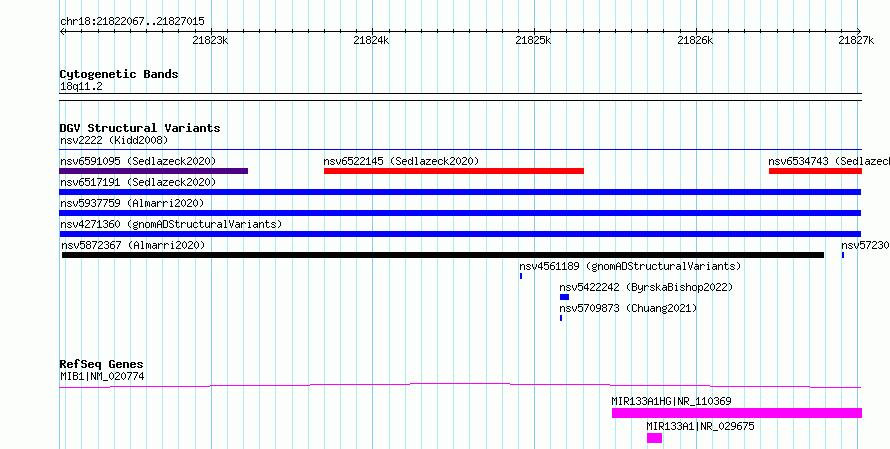
Task: Click the blue nsv4271360 variant bar
Action: coord(460,234)
